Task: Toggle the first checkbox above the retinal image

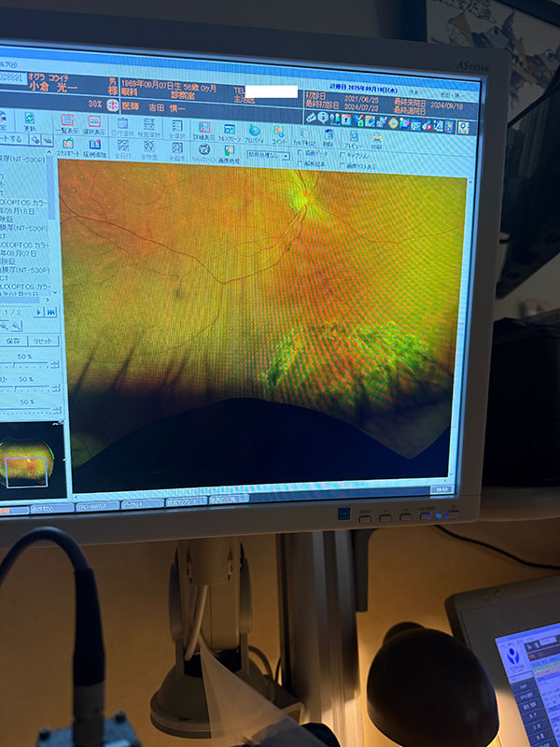Action: click(299, 151)
